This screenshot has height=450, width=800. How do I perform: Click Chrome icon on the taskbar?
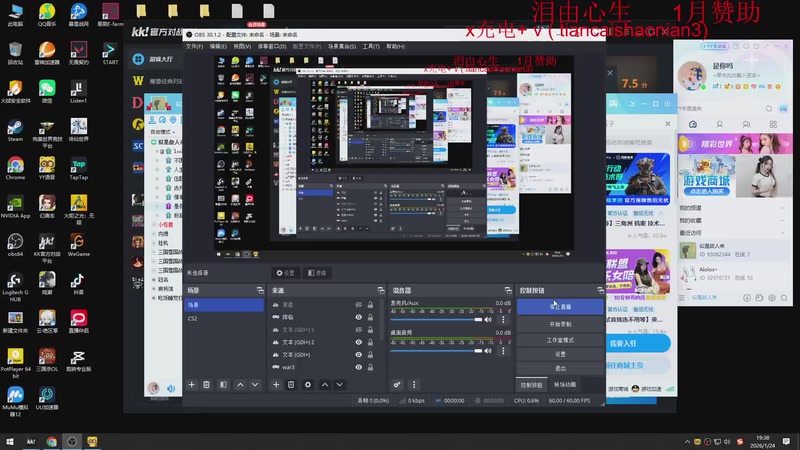click(51, 441)
